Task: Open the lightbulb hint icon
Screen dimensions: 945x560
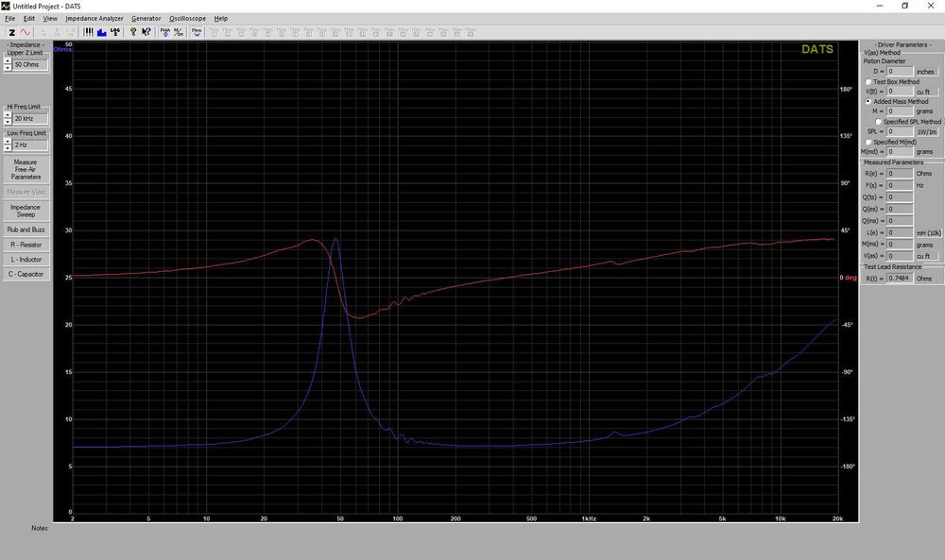Action: click(133, 32)
